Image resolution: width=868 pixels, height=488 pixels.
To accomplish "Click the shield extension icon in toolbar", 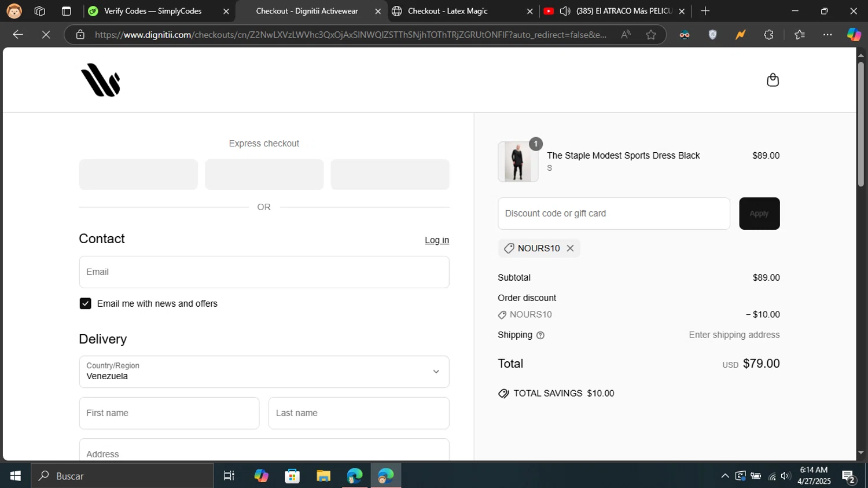I will 713,35.
